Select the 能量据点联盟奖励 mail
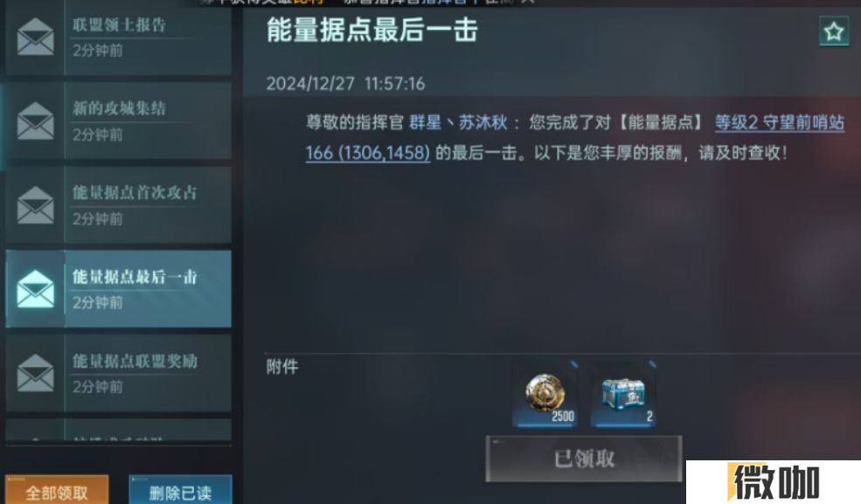Viewport: 861px width, 504px height. tap(119, 373)
